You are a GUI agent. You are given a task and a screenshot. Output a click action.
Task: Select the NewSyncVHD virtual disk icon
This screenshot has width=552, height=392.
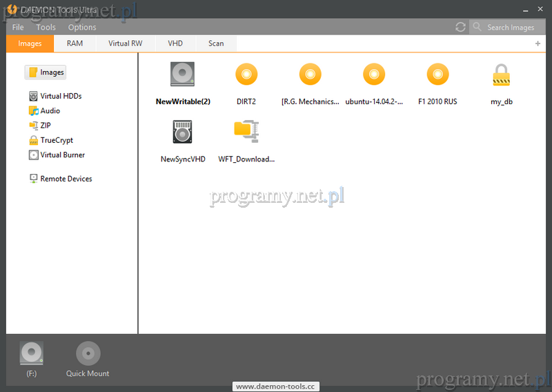(183, 131)
